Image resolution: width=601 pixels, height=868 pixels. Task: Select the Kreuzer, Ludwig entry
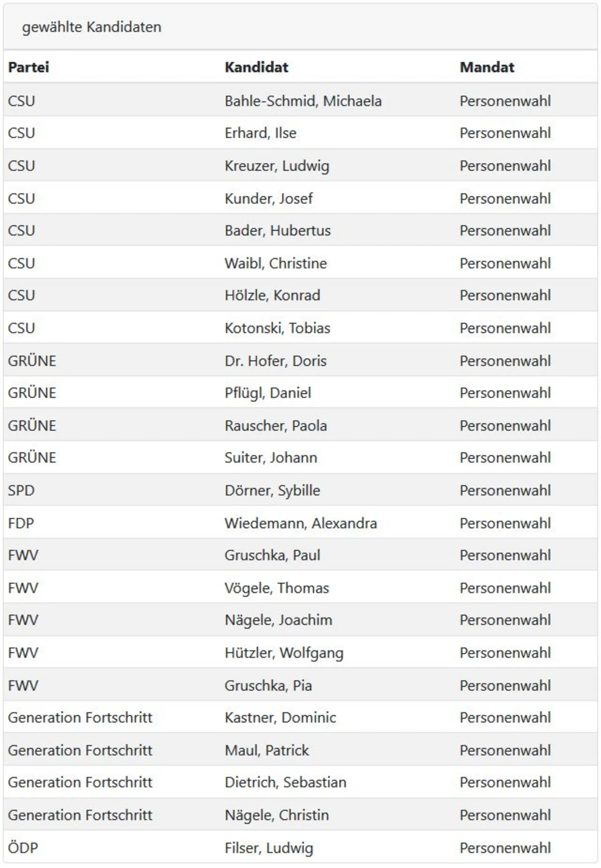(x=277, y=166)
